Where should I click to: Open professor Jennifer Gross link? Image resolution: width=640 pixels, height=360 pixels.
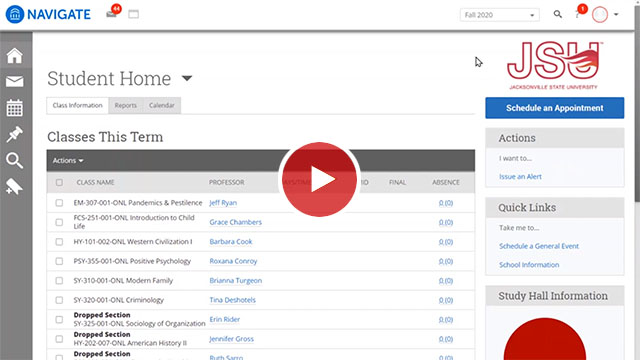click(231, 339)
